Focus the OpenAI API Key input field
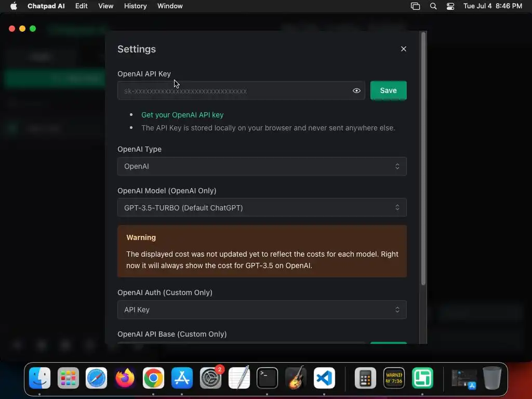This screenshot has width=532, height=399. click(241, 90)
